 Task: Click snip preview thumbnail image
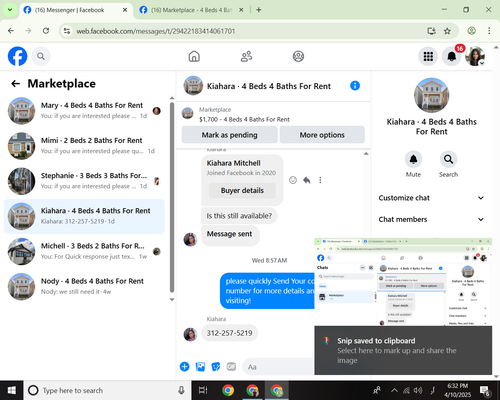pos(403,282)
